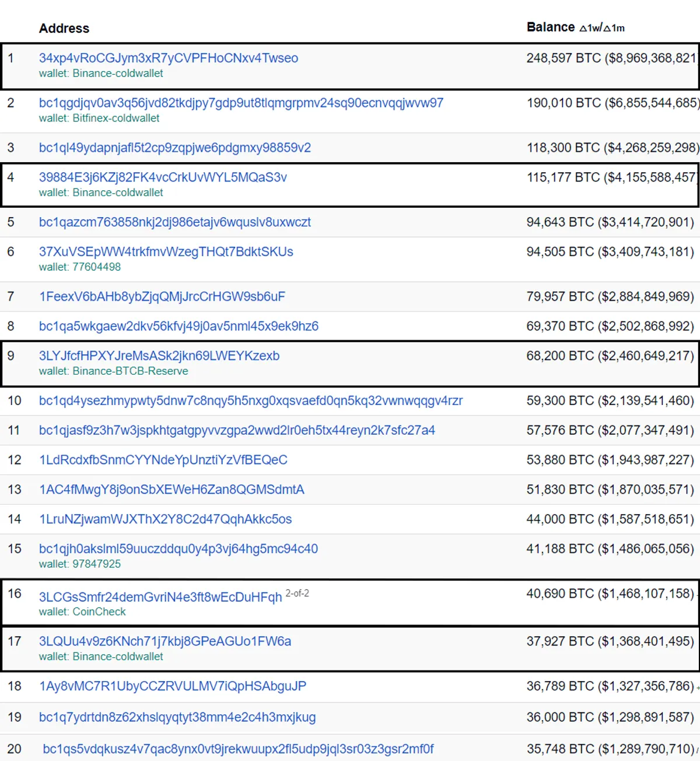The width and height of the screenshot is (700, 761).
Task: Click the 2-of-2 multisig label
Action: [297, 594]
